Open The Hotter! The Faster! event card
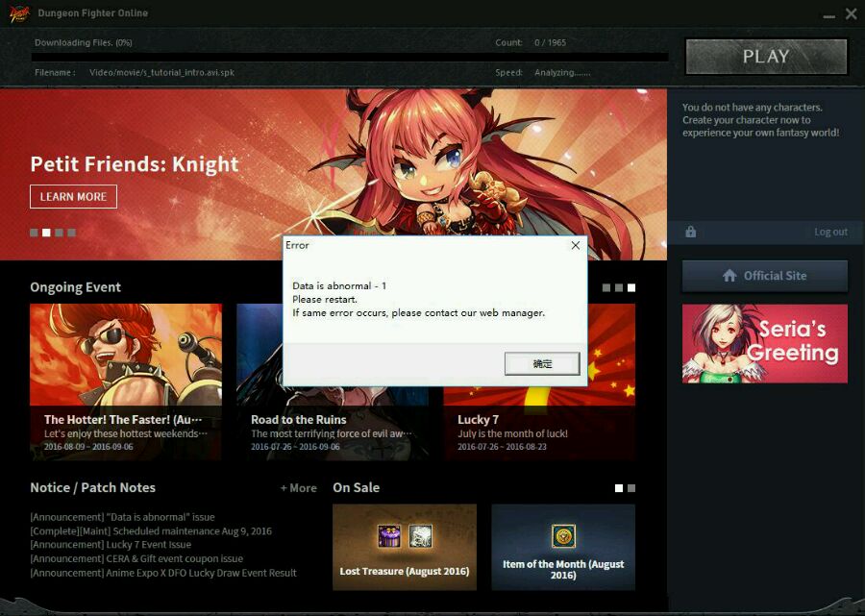Viewport: 865px width, 616px height. [126, 382]
